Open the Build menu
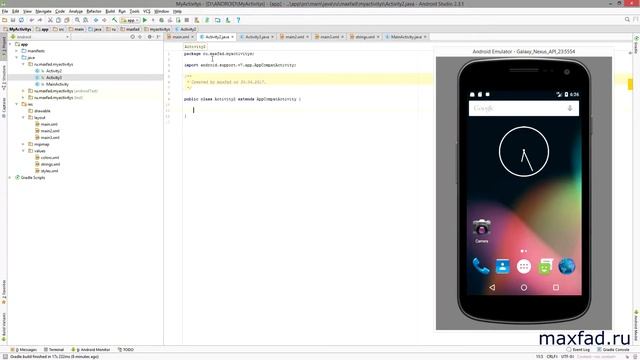Viewport: 640px width, 360px height. pos(110,11)
